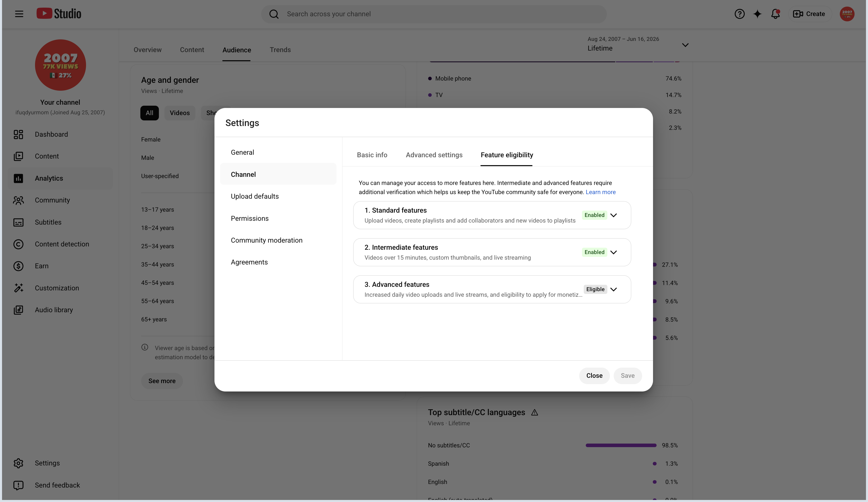868x502 pixels.
Task: Click the Create button
Action: tap(809, 14)
